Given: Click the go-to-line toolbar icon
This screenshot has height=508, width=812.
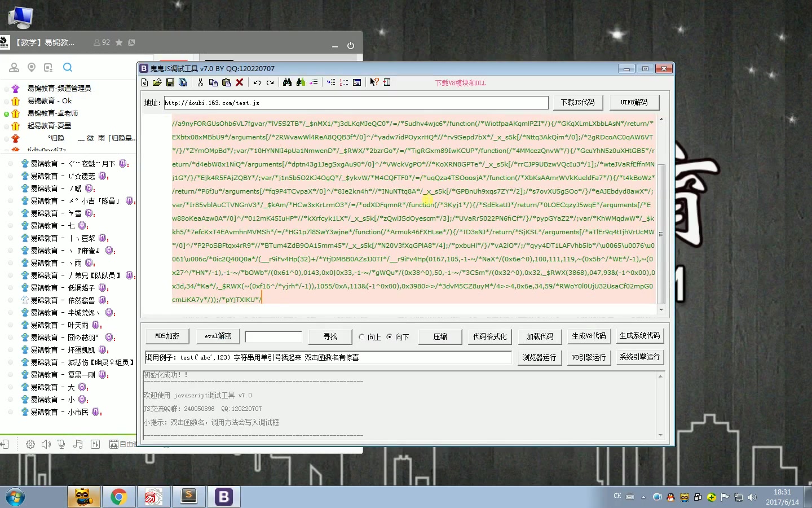Looking at the screenshot, I should 314,82.
